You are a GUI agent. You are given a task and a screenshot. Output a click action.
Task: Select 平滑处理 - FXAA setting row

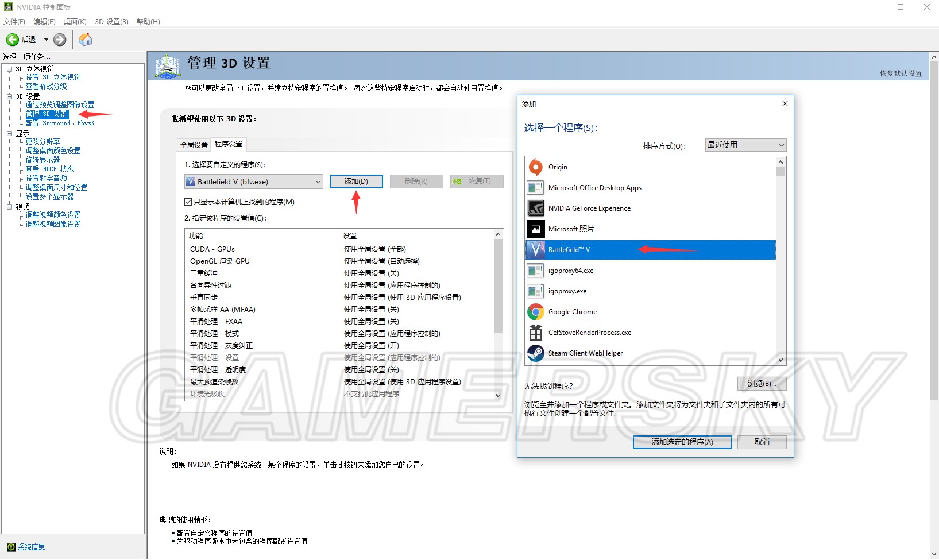(339, 322)
